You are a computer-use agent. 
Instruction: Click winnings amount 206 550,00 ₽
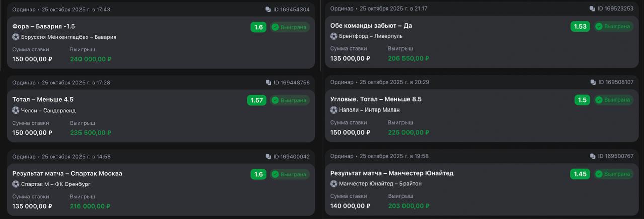pos(409,58)
